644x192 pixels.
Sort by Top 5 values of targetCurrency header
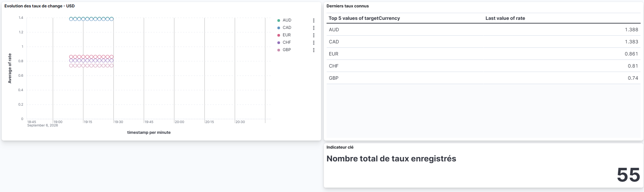pos(364,18)
